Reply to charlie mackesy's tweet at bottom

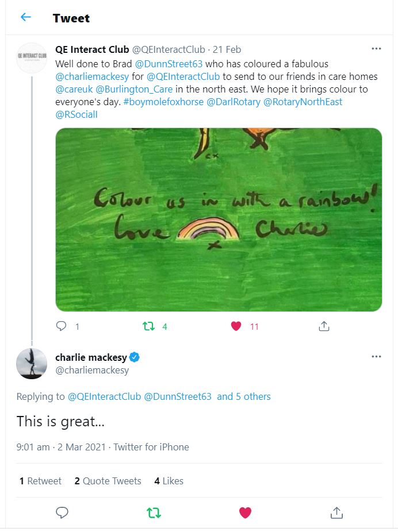point(62,512)
